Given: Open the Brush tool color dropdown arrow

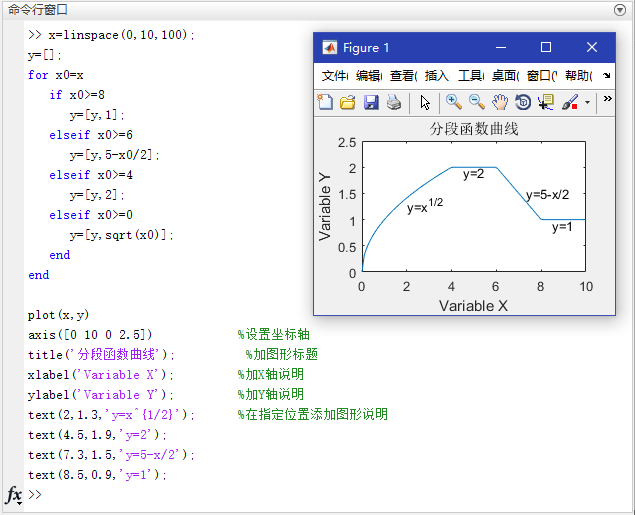Looking at the screenshot, I should 587,102.
